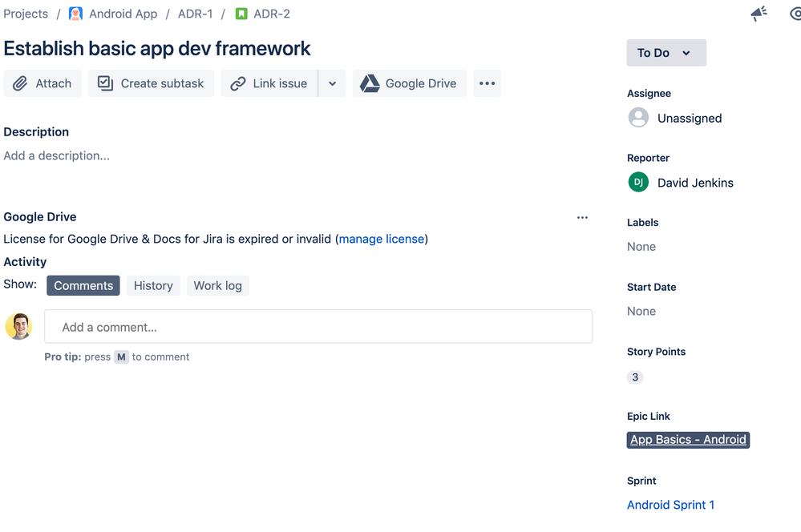
Task: Click the Add a comment field
Action: 318,327
